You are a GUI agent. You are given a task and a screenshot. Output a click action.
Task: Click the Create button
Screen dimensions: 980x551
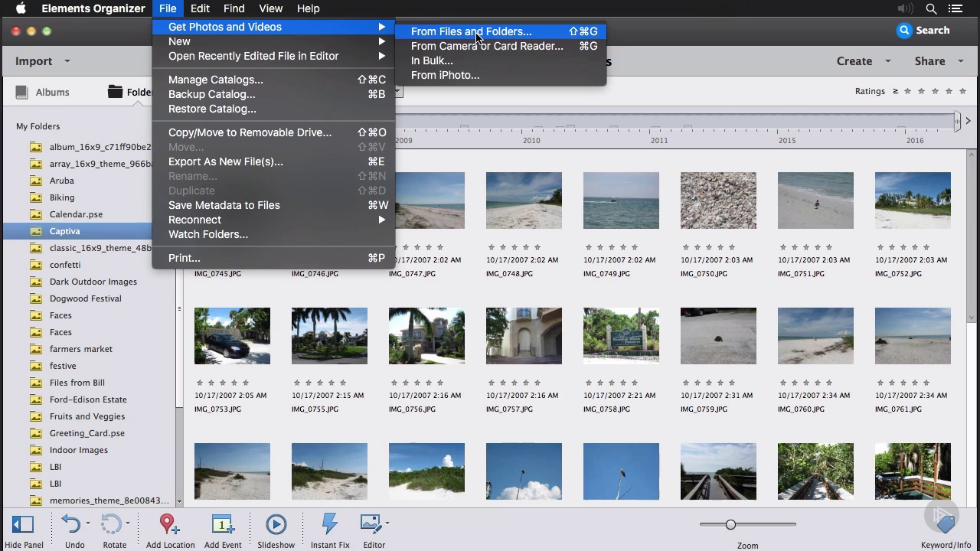854,61
